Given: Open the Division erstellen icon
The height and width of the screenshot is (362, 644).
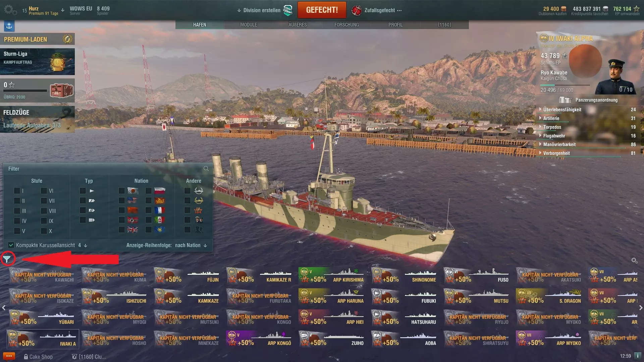Looking at the screenshot, I should pos(288,10).
